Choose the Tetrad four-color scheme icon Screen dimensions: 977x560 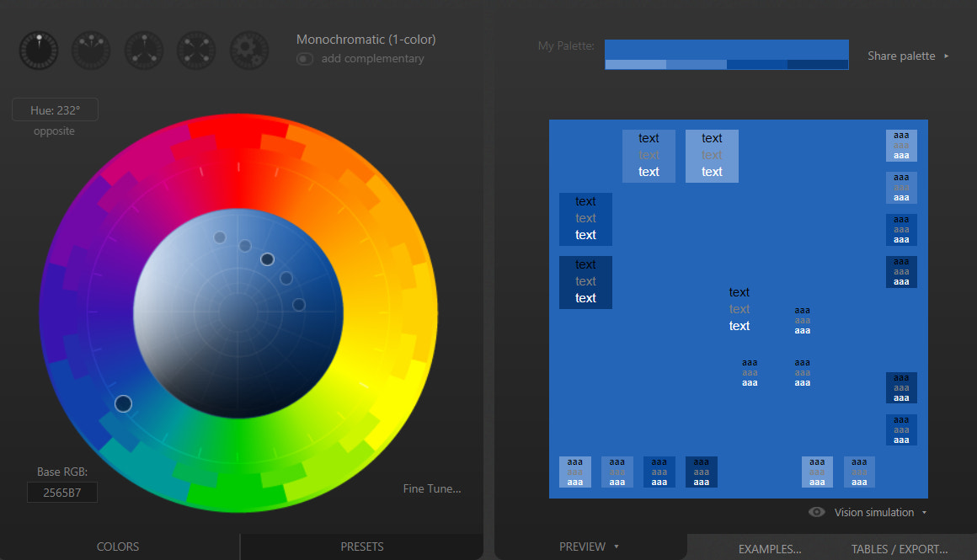coord(196,51)
